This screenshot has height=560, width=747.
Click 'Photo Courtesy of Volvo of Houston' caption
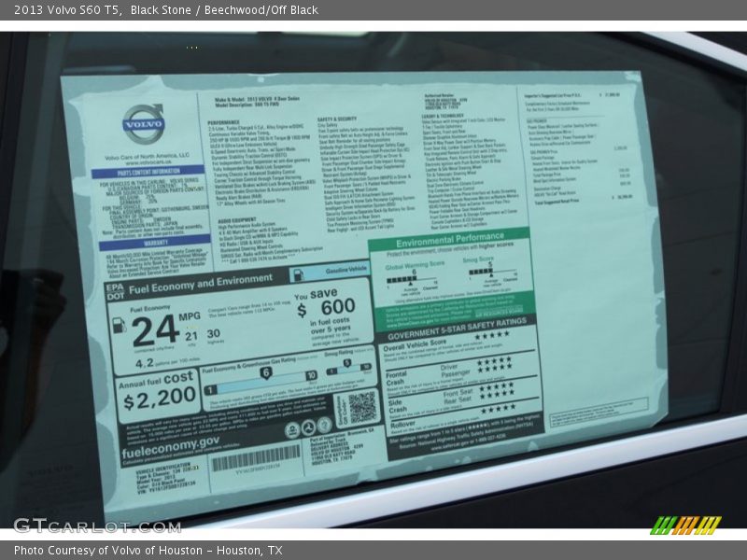(108, 550)
